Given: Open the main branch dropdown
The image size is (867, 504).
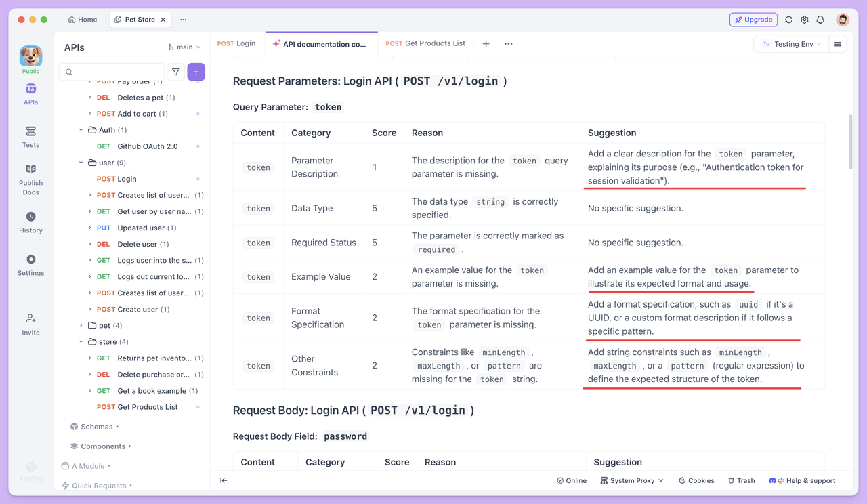Looking at the screenshot, I should (x=185, y=47).
